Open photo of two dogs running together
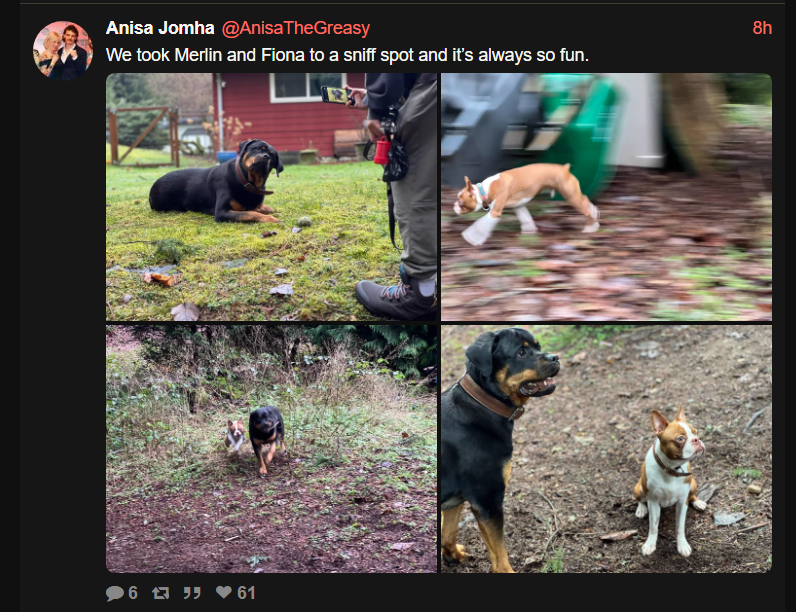796x612 pixels. coord(271,449)
